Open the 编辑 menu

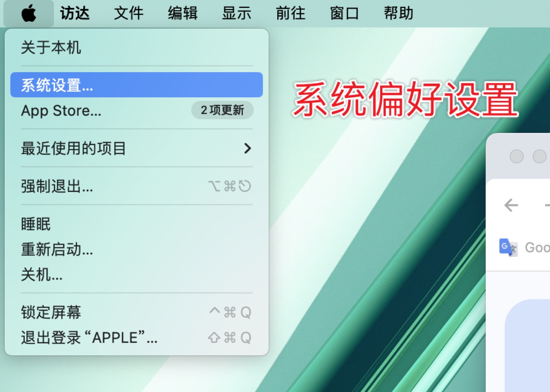point(183,13)
